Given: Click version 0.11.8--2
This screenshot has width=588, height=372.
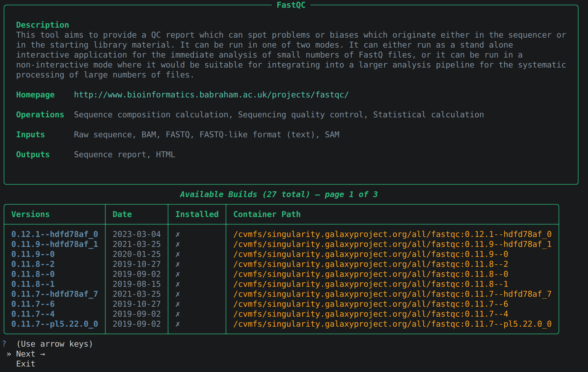Looking at the screenshot, I should [x=33, y=264].
